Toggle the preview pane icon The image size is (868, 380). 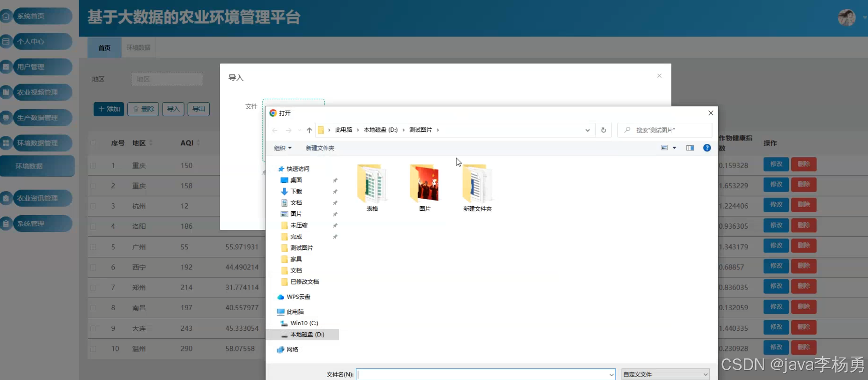point(690,148)
